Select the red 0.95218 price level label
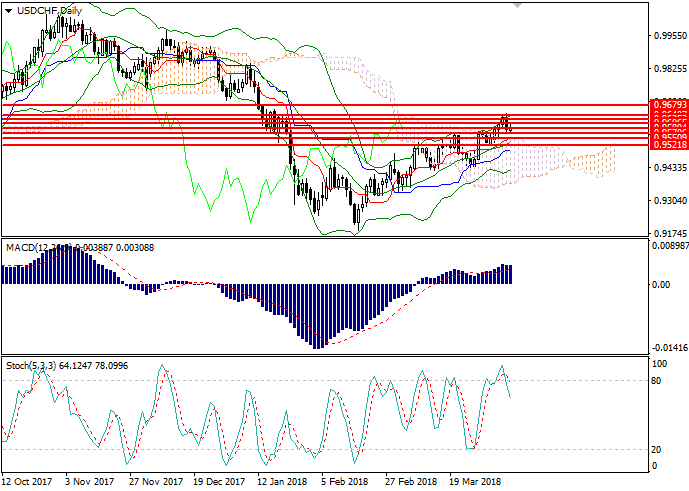The image size is (689, 491). click(x=667, y=144)
